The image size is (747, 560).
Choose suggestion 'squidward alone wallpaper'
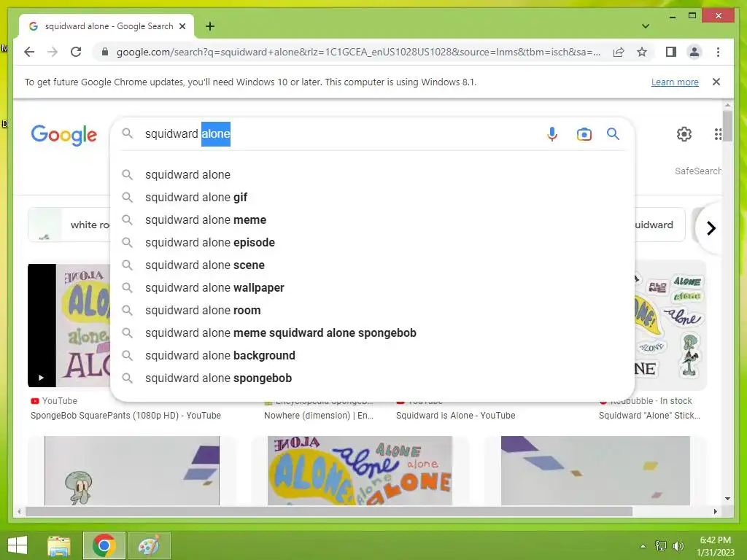coord(373,287)
